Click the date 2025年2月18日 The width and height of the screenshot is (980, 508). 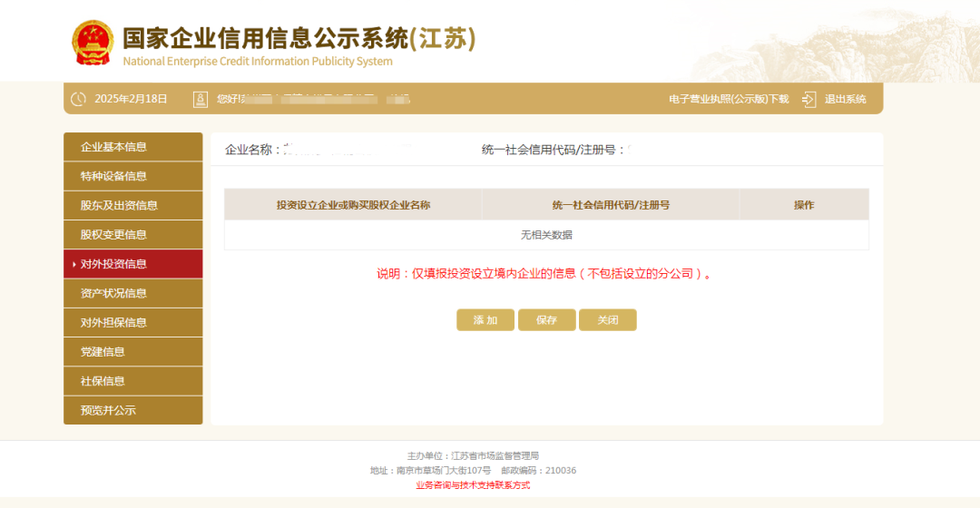coord(131,99)
